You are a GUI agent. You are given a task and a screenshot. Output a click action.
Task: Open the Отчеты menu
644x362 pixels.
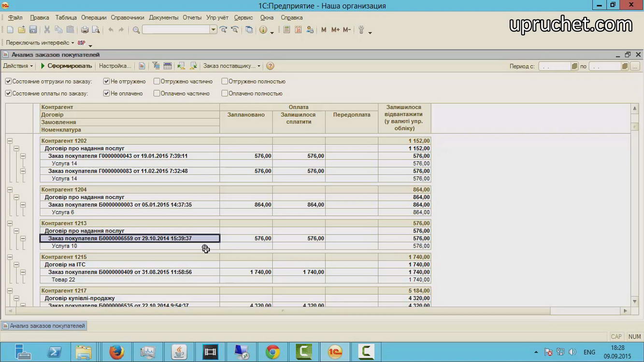pos(192,18)
